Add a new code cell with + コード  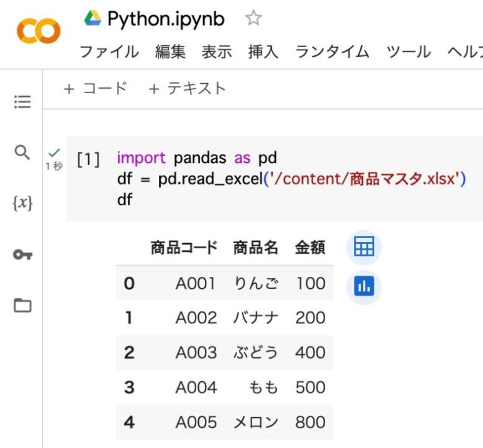96,89
